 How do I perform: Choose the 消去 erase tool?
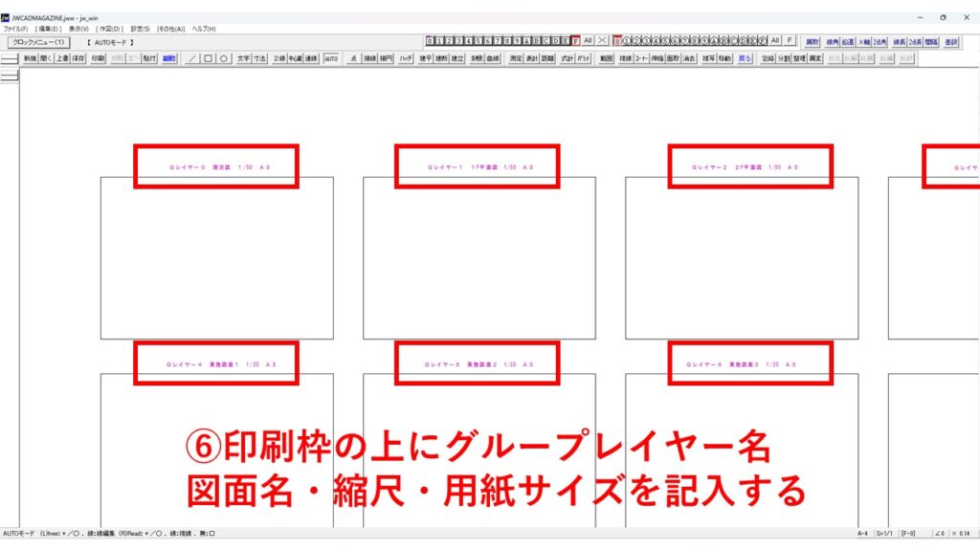pyautogui.click(x=689, y=58)
